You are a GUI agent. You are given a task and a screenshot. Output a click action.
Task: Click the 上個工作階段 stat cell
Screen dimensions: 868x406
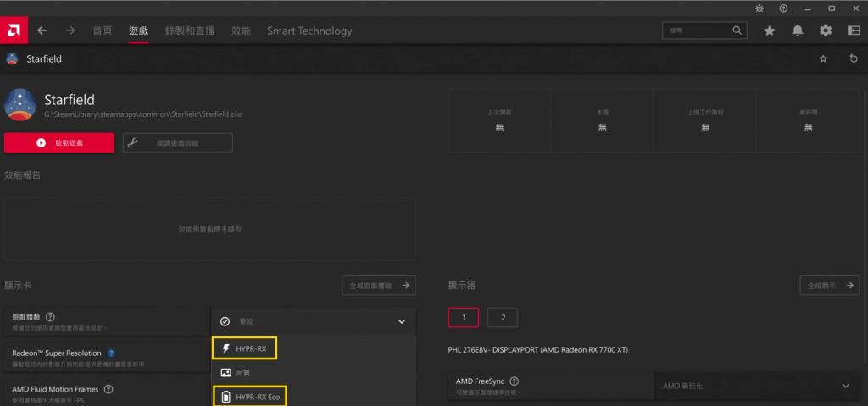(705, 120)
